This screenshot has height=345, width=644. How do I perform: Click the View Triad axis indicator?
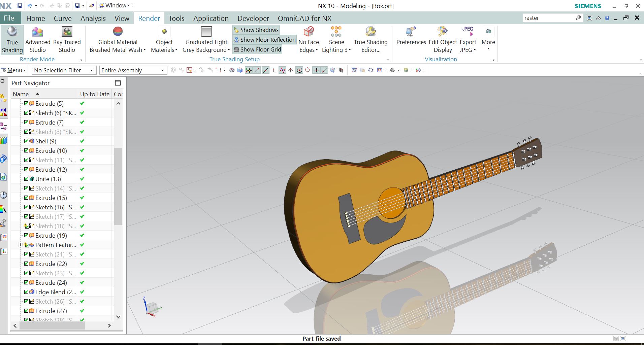pyautogui.click(x=152, y=307)
